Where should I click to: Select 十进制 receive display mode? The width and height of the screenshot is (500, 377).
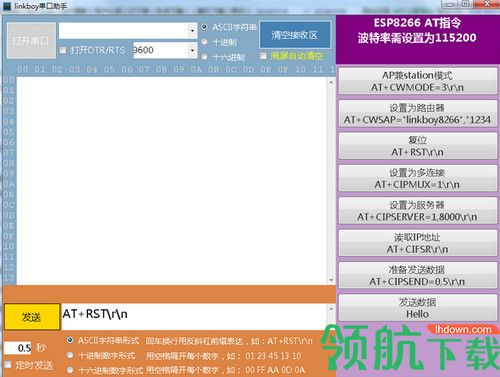pyautogui.click(x=205, y=42)
